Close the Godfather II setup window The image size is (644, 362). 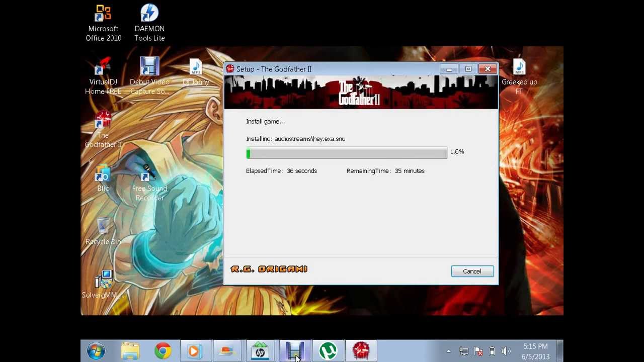[488, 69]
